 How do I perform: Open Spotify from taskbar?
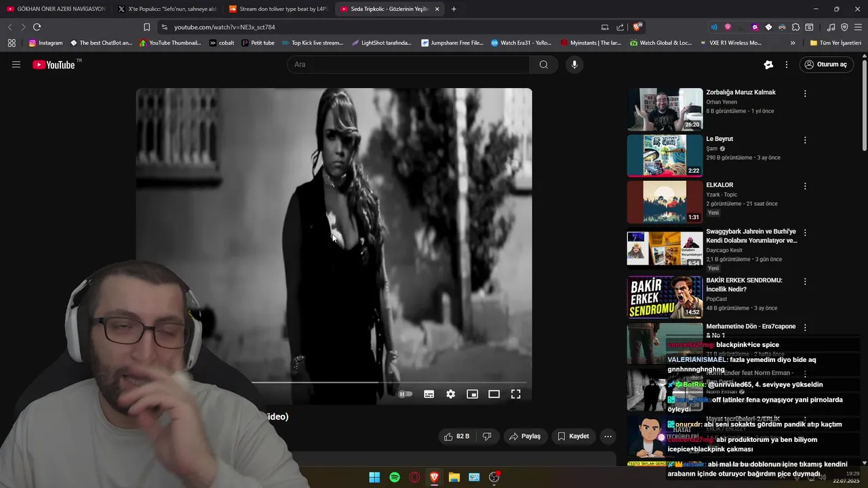[x=395, y=477]
